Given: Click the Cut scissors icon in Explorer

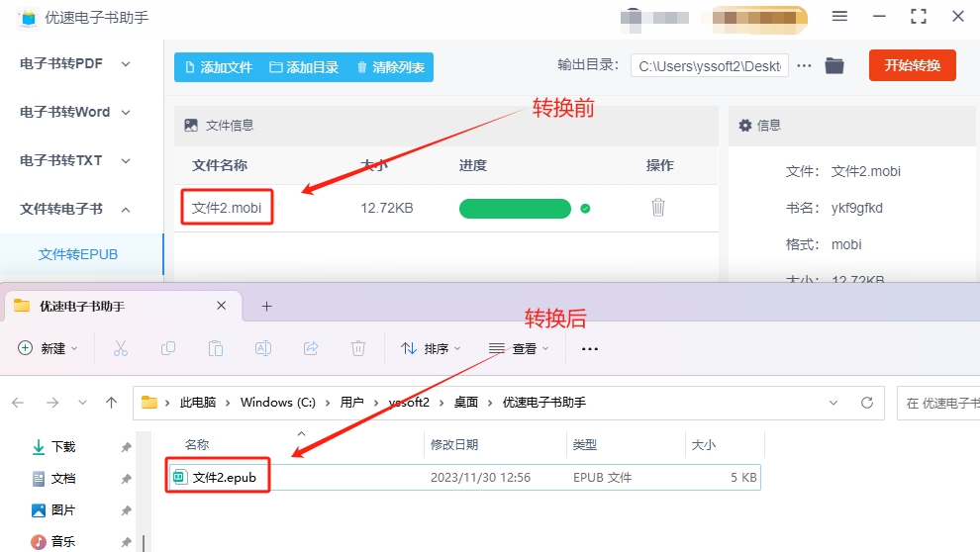Looking at the screenshot, I should click(x=121, y=348).
